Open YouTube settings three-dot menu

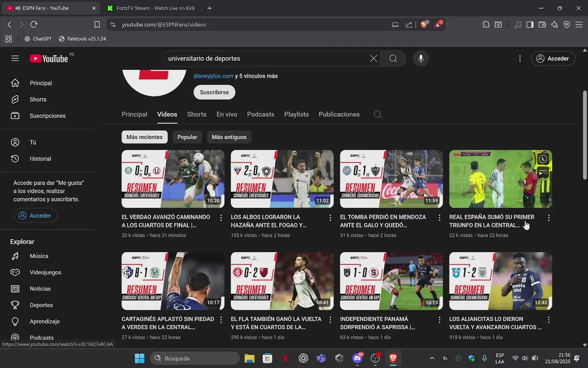[520, 58]
